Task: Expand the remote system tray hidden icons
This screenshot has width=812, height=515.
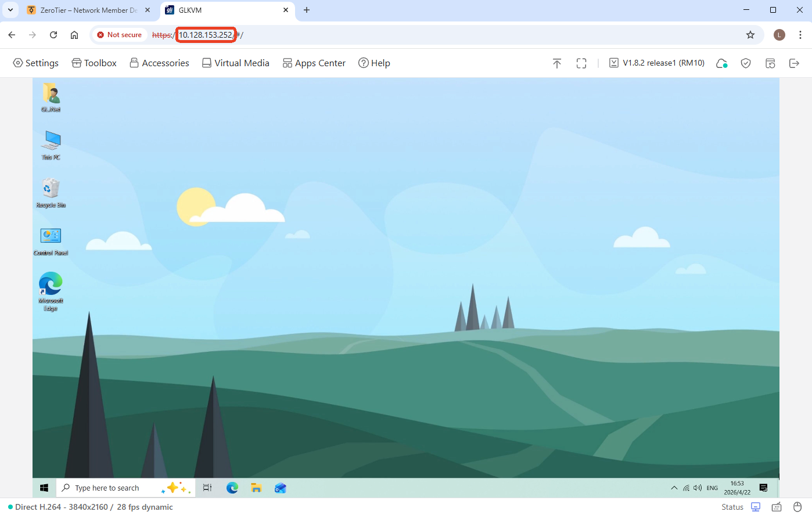Action: point(674,488)
